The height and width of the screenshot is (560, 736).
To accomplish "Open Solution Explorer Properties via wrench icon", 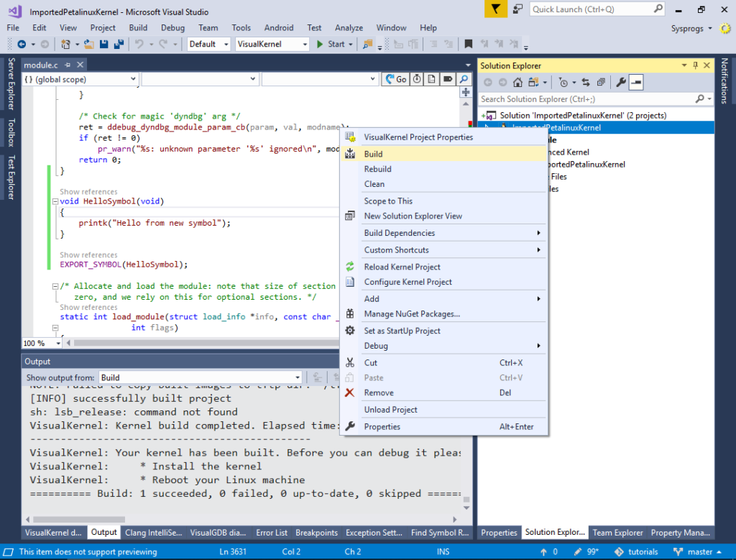I will [x=621, y=81].
